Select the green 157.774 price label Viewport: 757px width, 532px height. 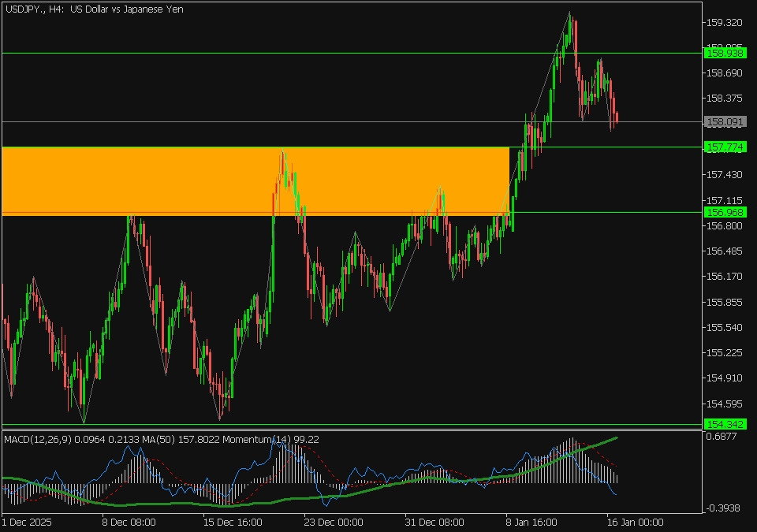click(725, 147)
